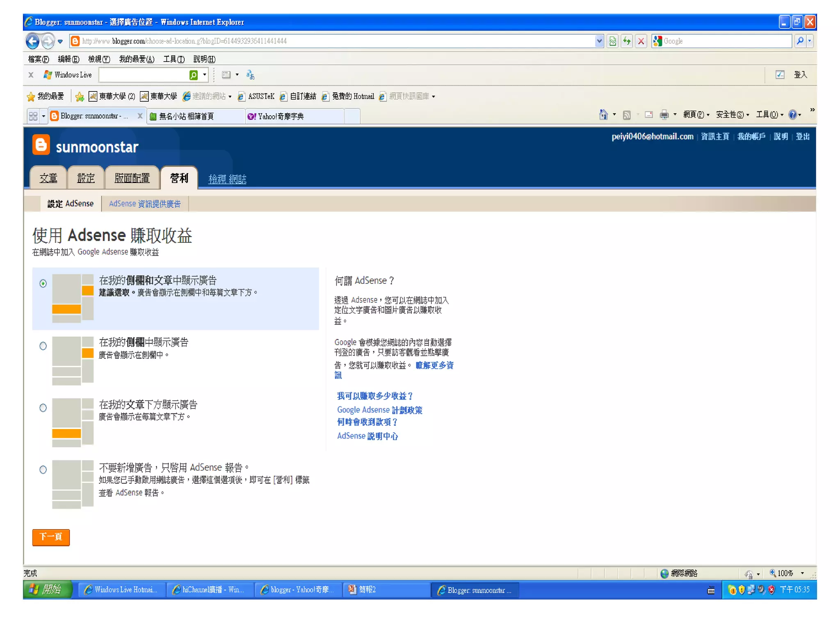Image resolution: width=840 pixels, height=630 pixels.
Task: Click the Quick Tabs grid icon
Action: 33,116
